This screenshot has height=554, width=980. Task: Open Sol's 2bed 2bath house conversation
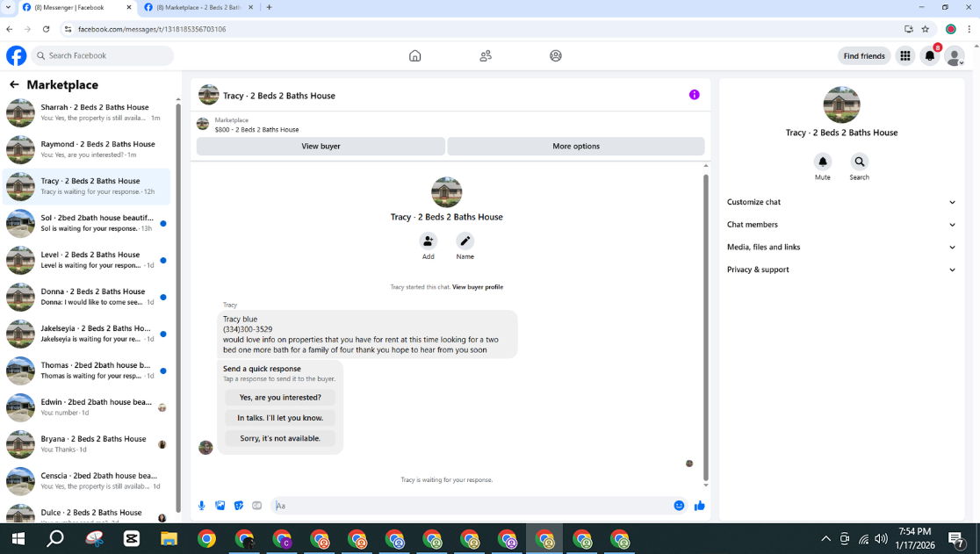tap(86, 223)
